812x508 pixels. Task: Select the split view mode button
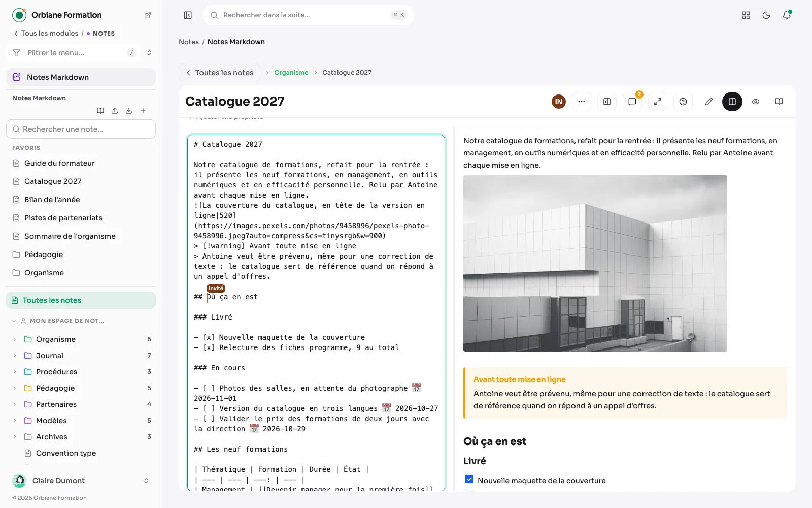tap(732, 102)
